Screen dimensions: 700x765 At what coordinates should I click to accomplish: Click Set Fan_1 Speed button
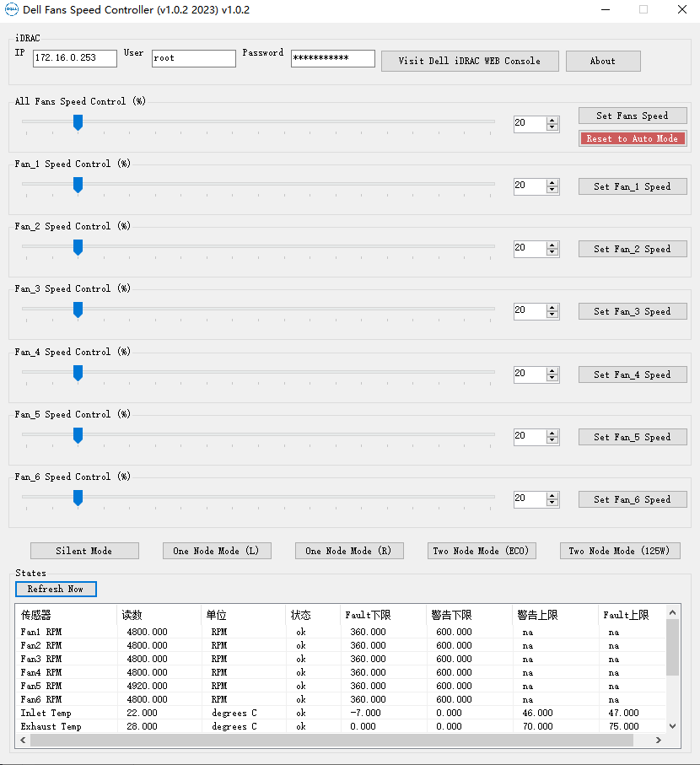633,186
